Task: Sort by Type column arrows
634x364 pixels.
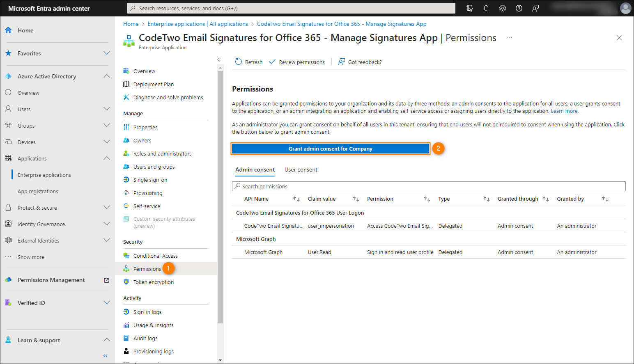Action: click(487, 199)
